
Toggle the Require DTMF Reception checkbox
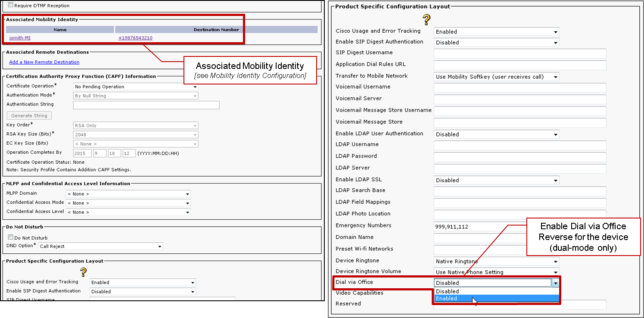(x=11, y=6)
